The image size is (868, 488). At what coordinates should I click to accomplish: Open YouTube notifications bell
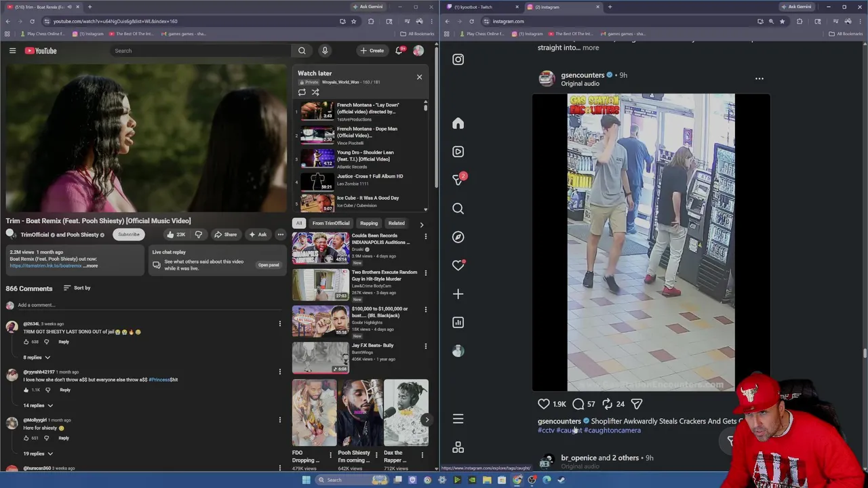click(399, 51)
